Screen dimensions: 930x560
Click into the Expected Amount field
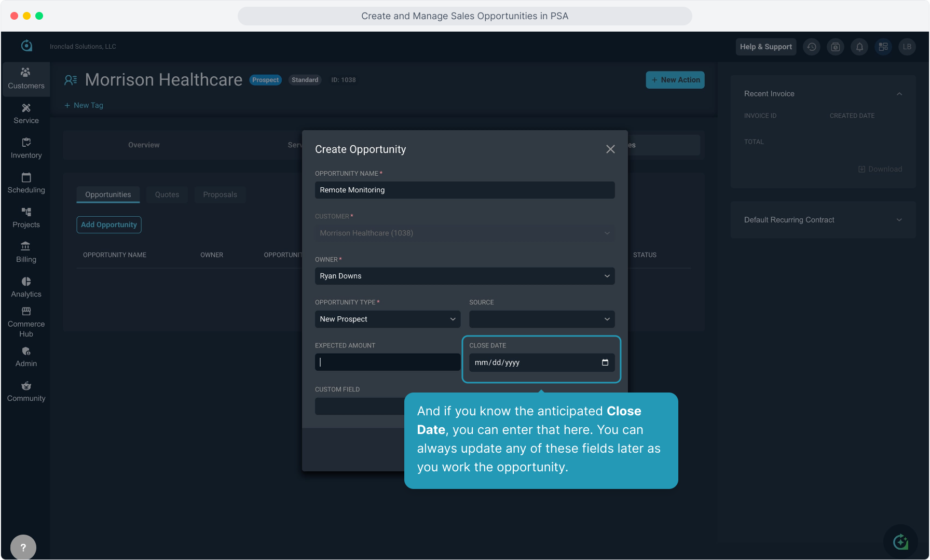[x=388, y=362]
